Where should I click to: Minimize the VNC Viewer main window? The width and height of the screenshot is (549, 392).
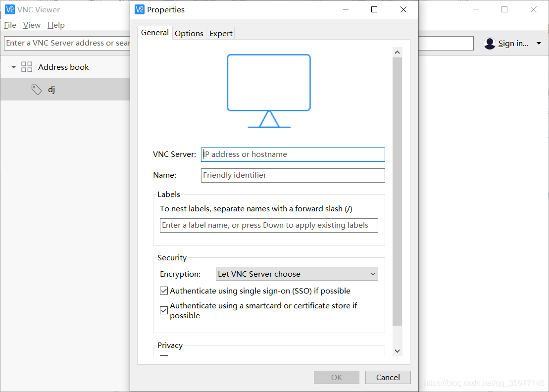coord(475,9)
